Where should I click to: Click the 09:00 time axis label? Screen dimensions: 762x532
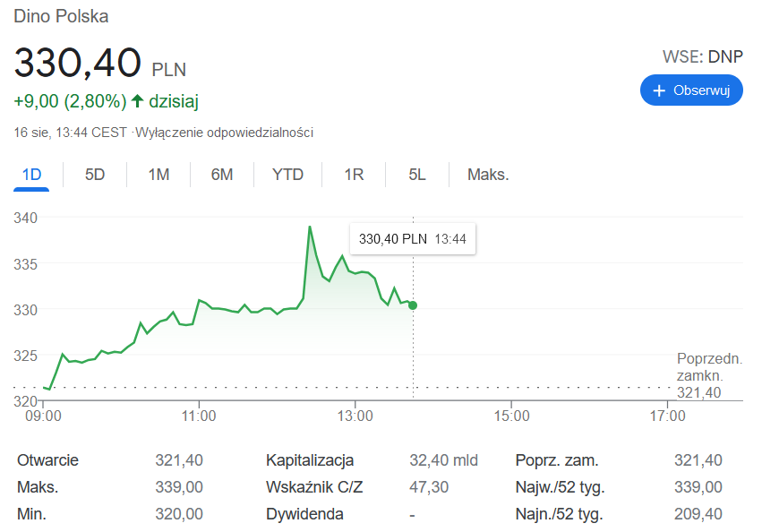43,416
